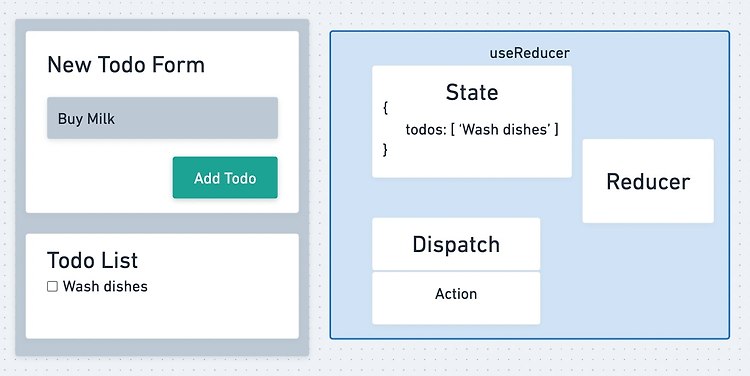
Task: Select the Reducer box
Action: pyautogui.click(x=648, y=181)
